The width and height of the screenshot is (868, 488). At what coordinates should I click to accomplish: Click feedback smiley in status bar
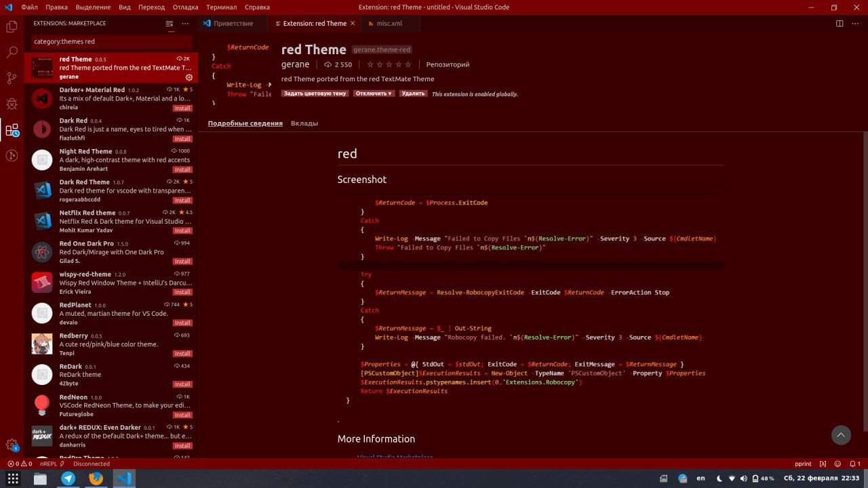pyautogui.click(x=839, y=464)
